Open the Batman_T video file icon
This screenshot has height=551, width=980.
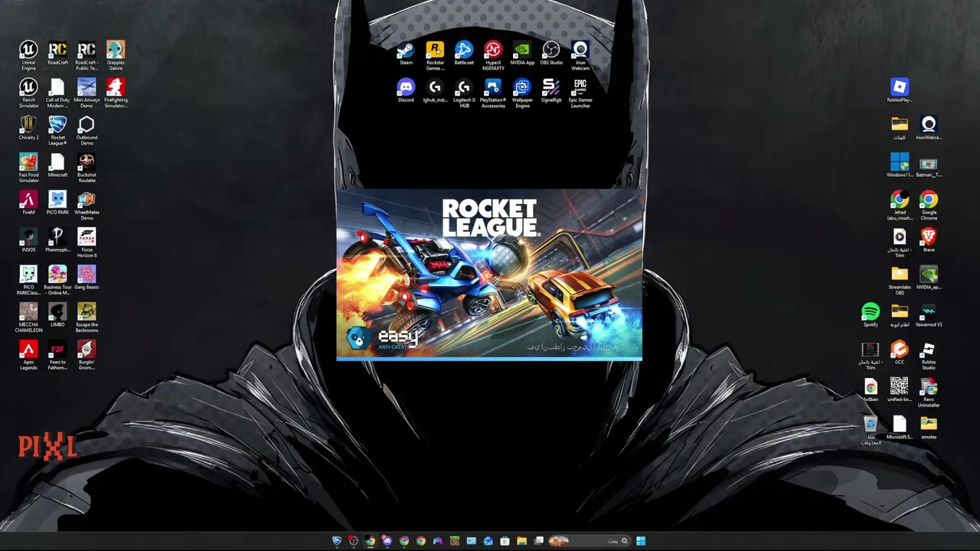point(929,165)
